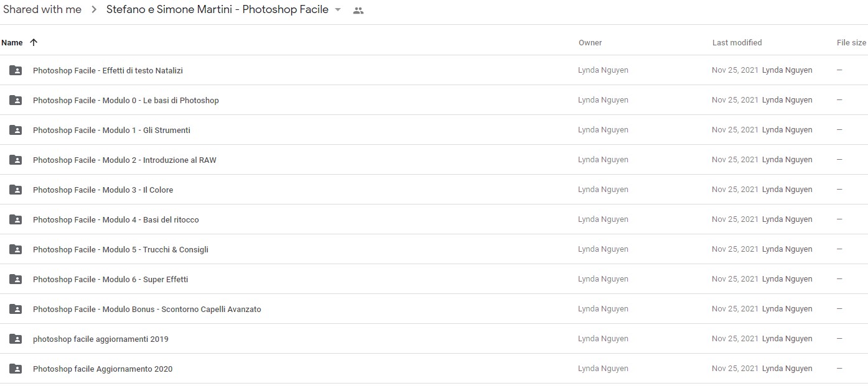The image size is (868, 386).
Task: Click the shared folder icon for aggiornamenti 2019
Action: [16, 339]
